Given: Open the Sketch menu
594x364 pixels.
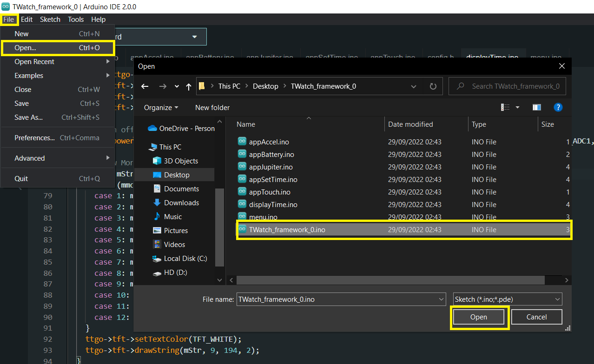Looking at the screenshot, I should (50, 19).
